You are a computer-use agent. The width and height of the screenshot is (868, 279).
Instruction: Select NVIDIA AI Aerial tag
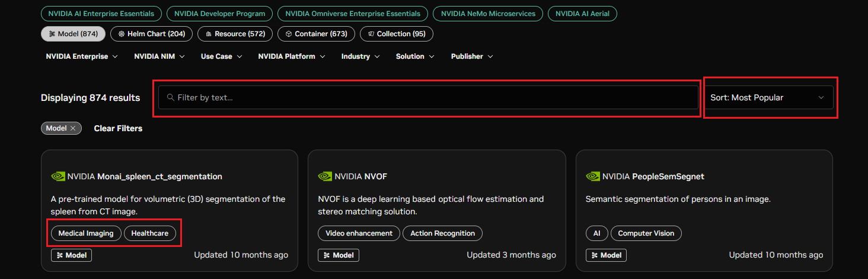pyautogui.click(x=582, y=14)
